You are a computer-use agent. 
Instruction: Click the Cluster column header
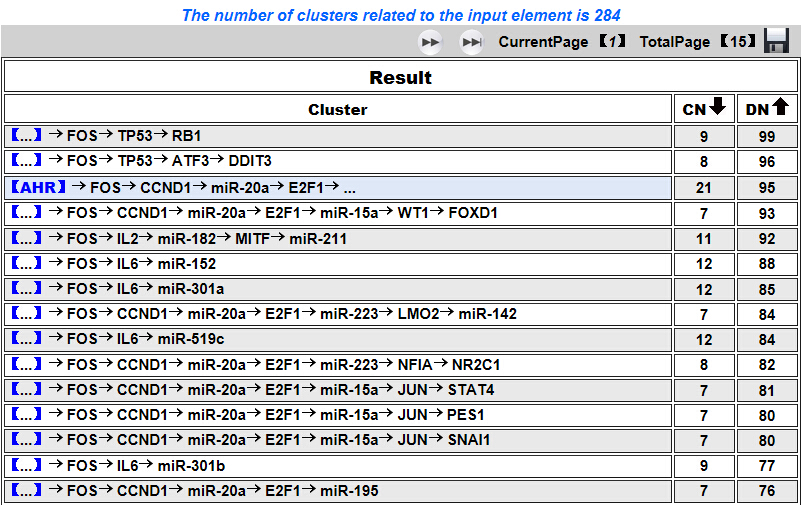337,110
